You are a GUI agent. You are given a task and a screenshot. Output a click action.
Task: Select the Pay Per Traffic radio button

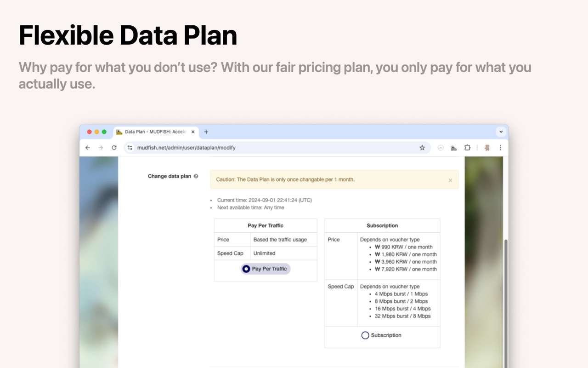[x=246, y=269]
